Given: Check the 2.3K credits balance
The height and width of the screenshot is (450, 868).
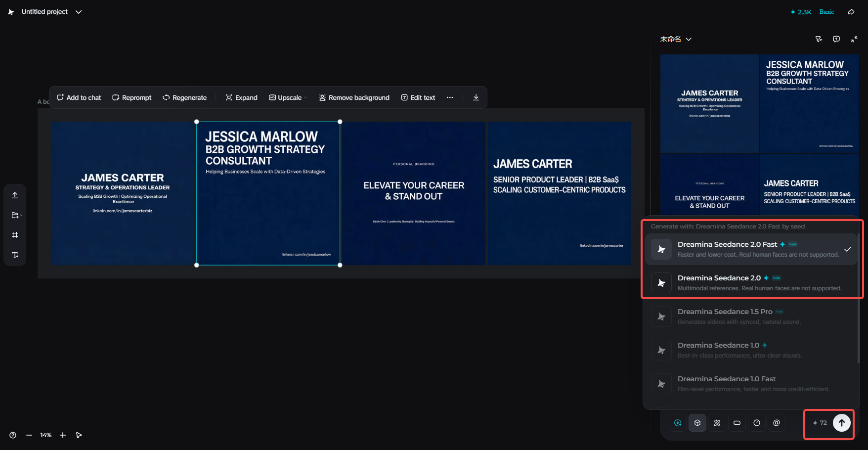Looking at the screenshot, I should (801, 12).
